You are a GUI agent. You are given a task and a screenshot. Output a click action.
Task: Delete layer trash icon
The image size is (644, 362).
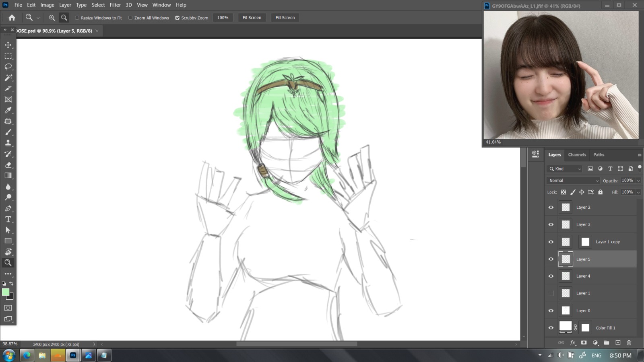click(629, 343)
